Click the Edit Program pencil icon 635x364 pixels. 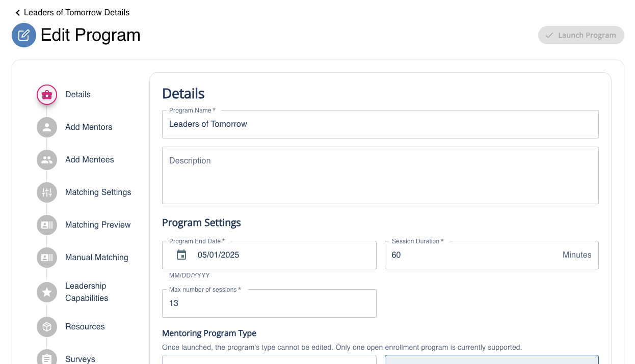point(24,35)
